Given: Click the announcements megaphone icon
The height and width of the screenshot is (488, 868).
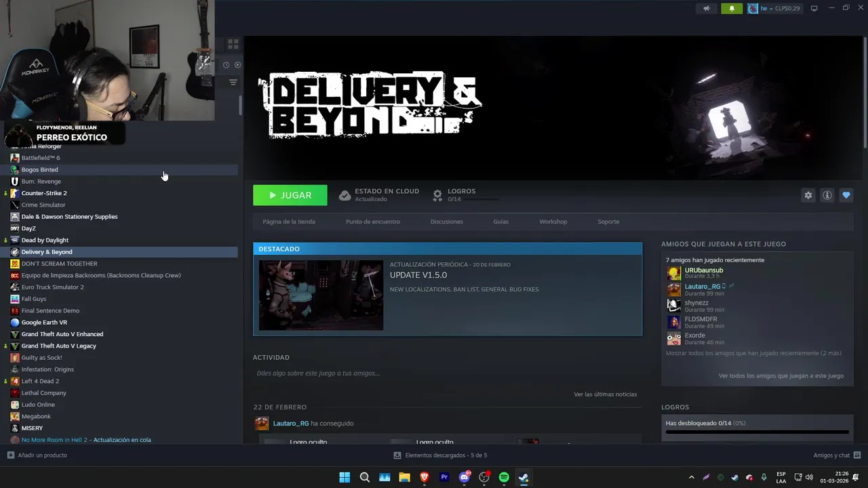Looking at the screenshot, I should click(707, 9).
